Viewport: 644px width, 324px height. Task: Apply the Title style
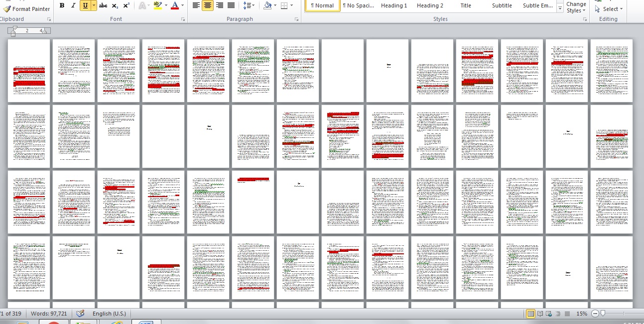466,5
